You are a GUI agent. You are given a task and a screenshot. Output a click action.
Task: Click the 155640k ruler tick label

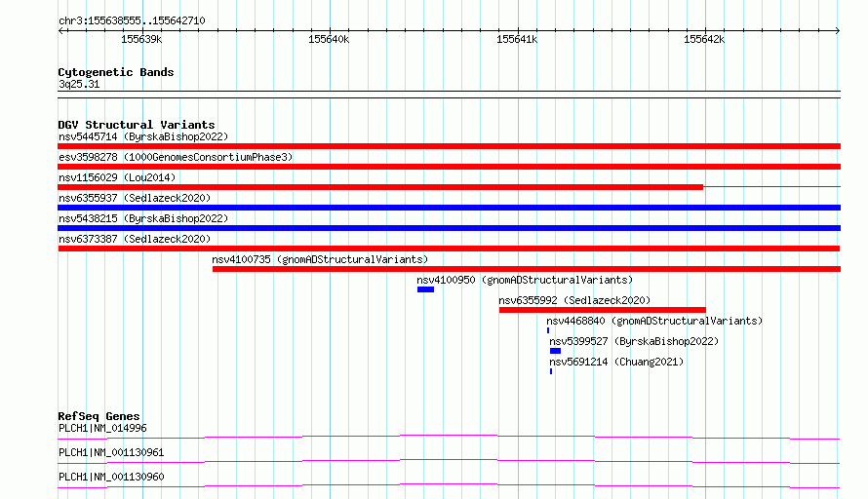pyautogui.click(x=329, y=39)
